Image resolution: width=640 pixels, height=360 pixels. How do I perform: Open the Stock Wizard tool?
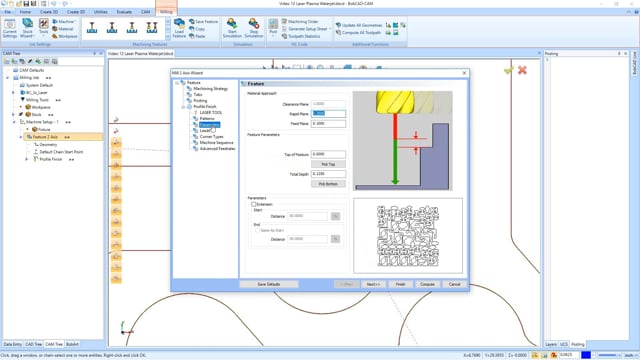point(27,28)
